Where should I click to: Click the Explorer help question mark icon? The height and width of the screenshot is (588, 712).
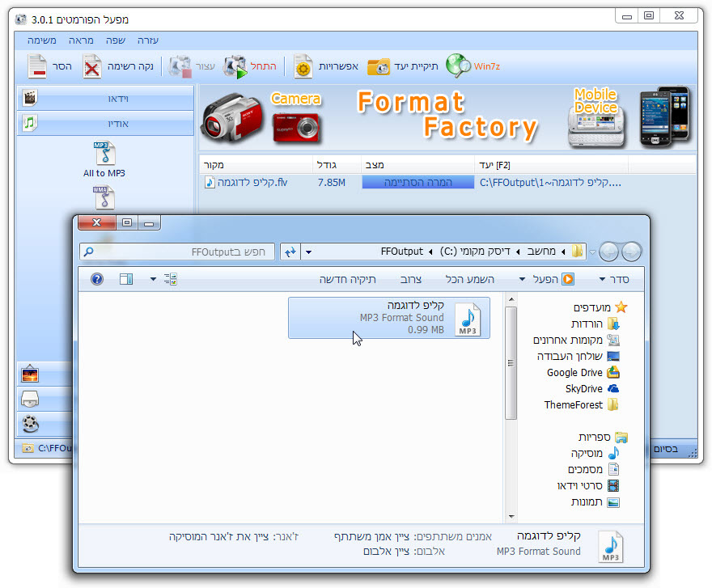click(x=97, y=279)
